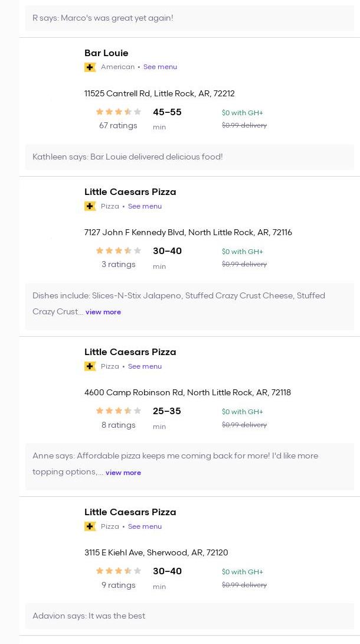Click GH+ badge for Little Caesars on Camp Robinson Rd
The width and height of the screenshot is (360, 644).
click(x=90, y=366)
